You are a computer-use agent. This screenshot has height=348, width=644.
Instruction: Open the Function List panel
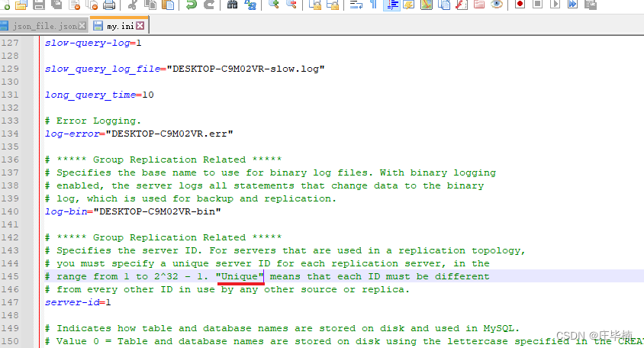click(x=462, y=4)
